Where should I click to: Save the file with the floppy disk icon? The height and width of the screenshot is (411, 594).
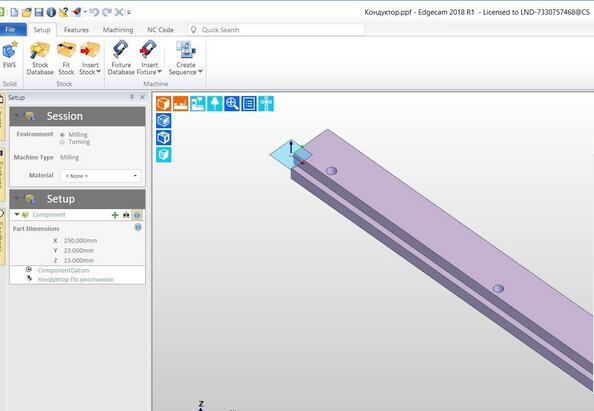click(x=39, y=12)
